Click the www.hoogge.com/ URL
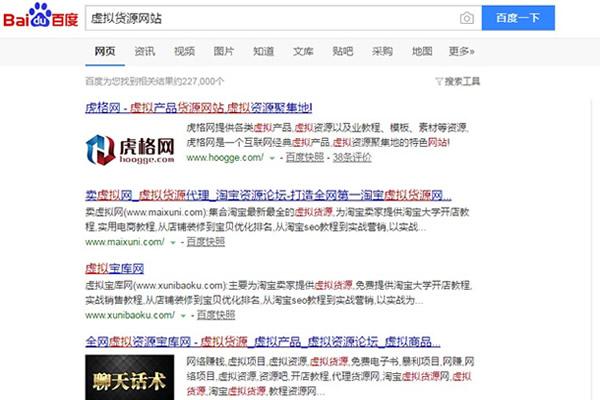 (225, 157)
